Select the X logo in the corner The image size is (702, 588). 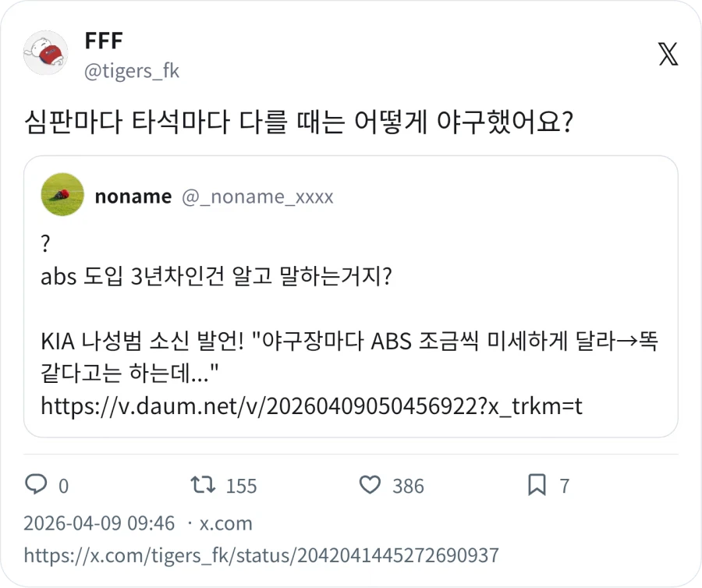(x=667, y=54)
